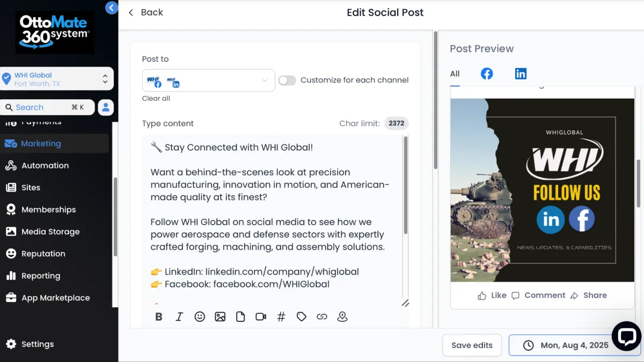Image resolution: width=644 pixels, height=362 pixels.
Task: Click the content text area scrollbar
Action: [x=406, y=185]
